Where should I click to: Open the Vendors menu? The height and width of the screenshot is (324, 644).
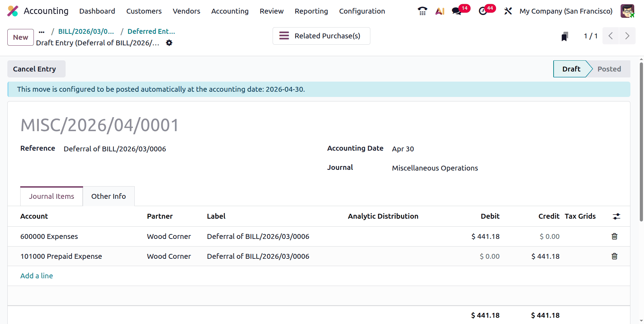tap(186, 11)
